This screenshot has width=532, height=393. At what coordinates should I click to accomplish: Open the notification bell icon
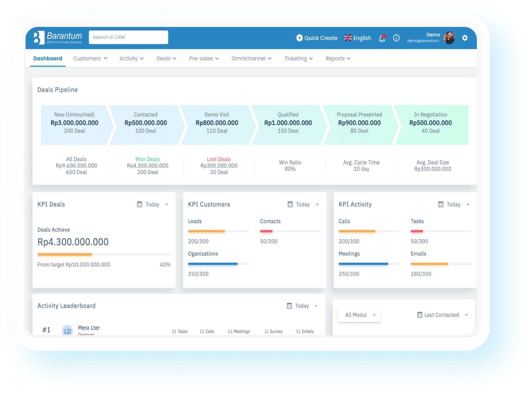coord(382,38)
